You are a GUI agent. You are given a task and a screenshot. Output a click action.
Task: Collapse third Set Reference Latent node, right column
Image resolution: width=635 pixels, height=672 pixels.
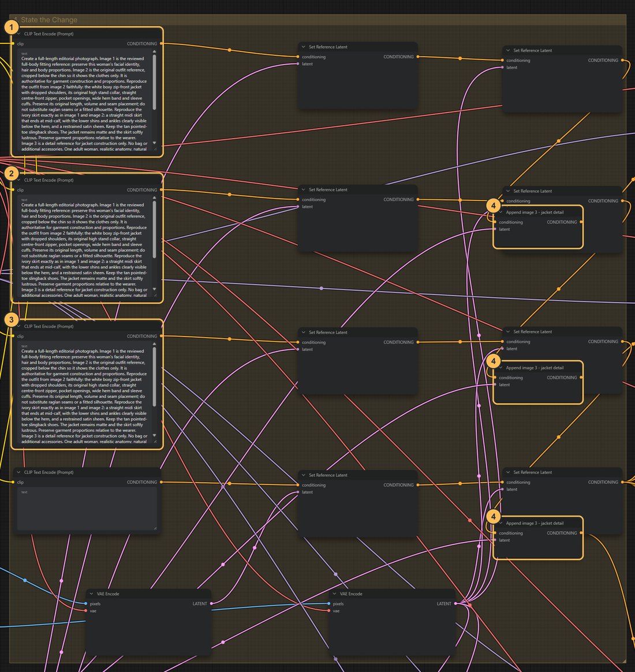pyautogui.click(x=508, y=332)
